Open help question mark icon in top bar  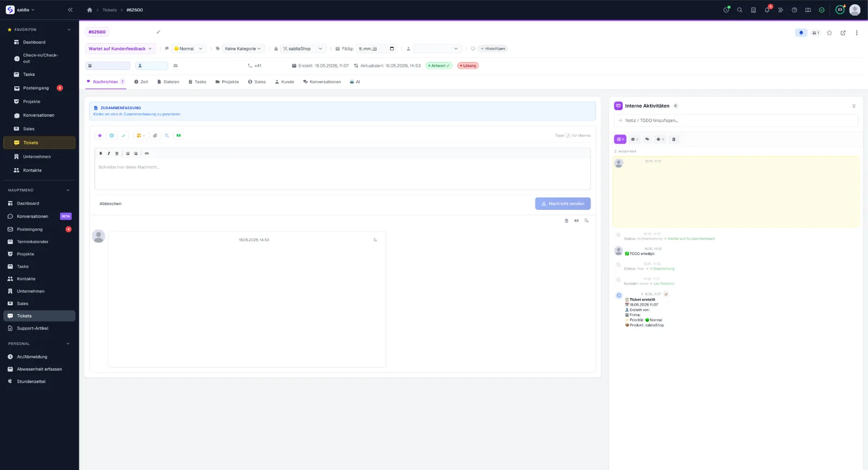pyautogui.click(x=794, y=10)
